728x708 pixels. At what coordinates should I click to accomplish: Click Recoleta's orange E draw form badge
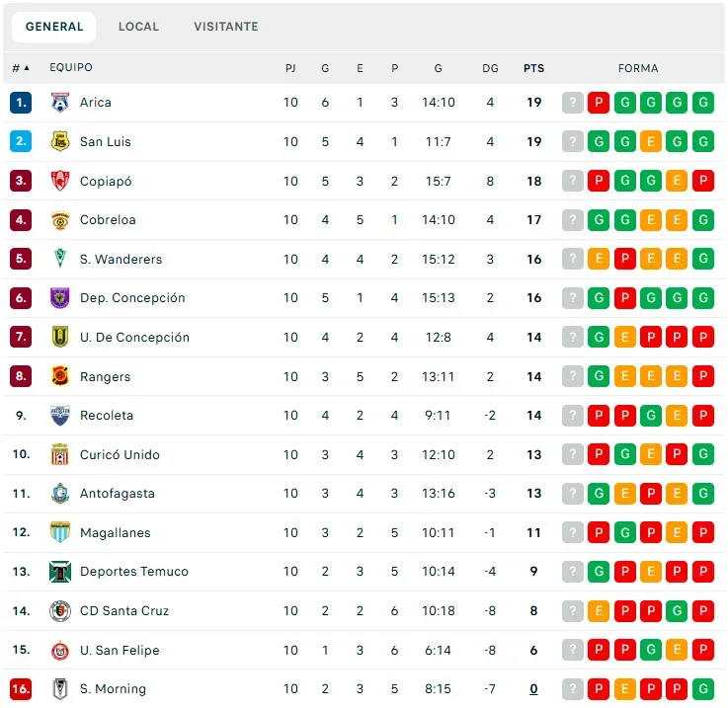click(678, 416)
